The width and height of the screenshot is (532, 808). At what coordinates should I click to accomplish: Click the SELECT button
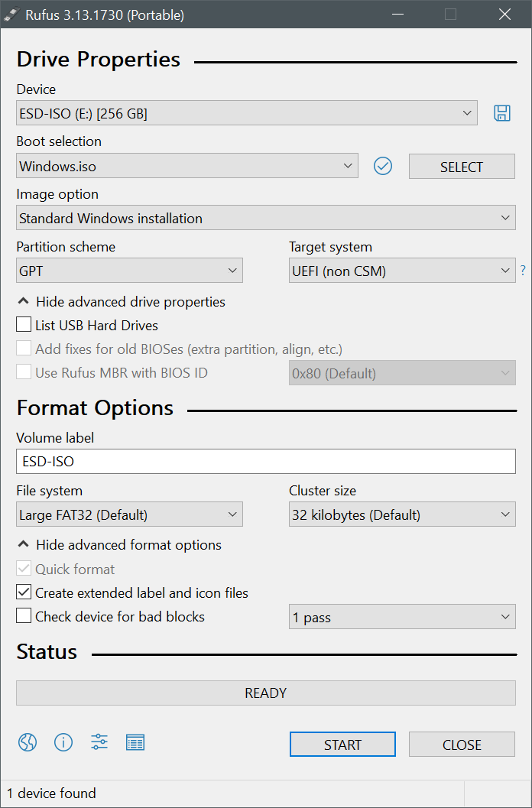pos(462,167)
